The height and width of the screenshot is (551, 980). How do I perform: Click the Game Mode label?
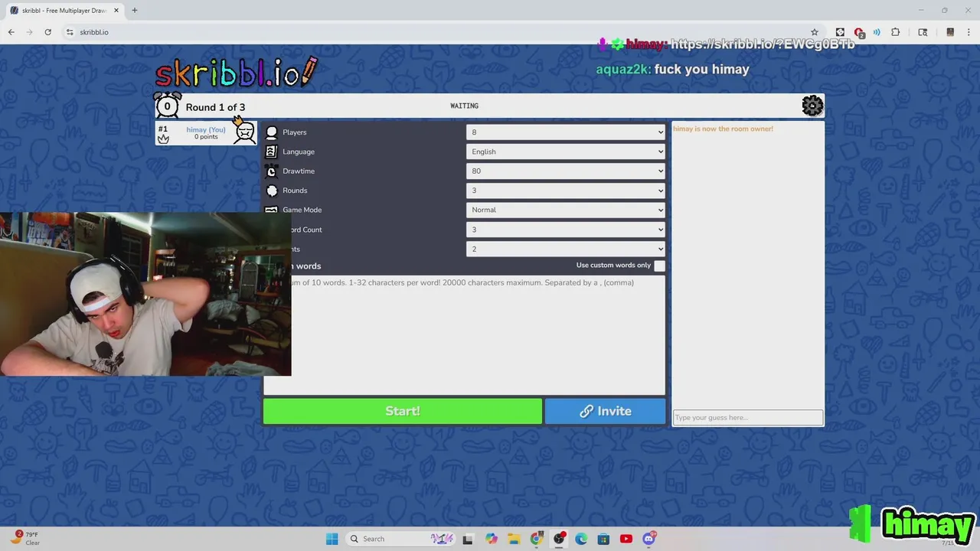302,210
